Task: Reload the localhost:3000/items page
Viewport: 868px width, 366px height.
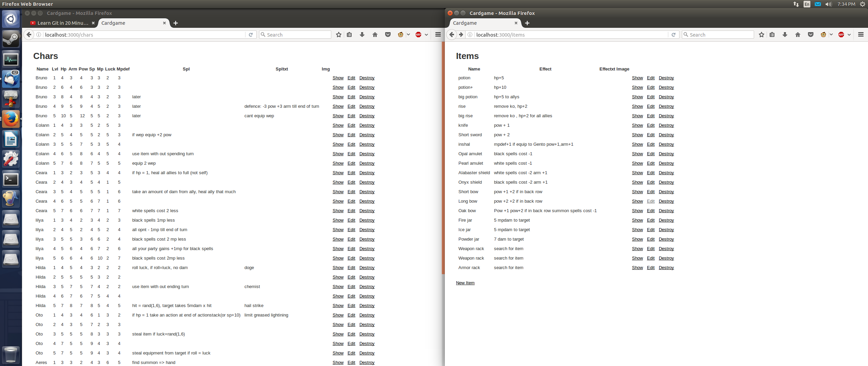Action: coord(674,35)
